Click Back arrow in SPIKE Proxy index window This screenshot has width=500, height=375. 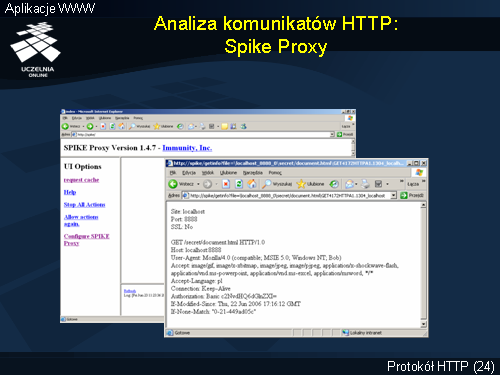pos(65,126)
